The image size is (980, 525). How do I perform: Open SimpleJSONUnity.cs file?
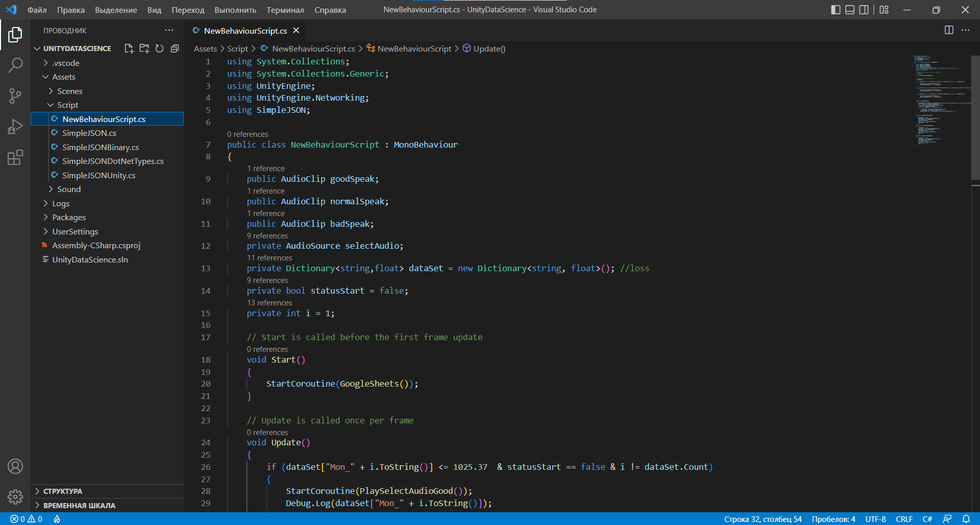[107, 175]
